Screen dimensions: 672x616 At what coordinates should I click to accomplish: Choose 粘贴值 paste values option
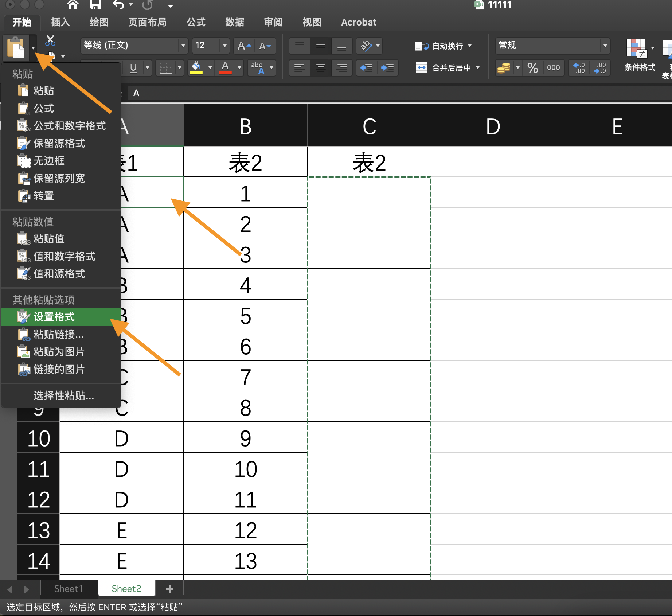(48, 239)
